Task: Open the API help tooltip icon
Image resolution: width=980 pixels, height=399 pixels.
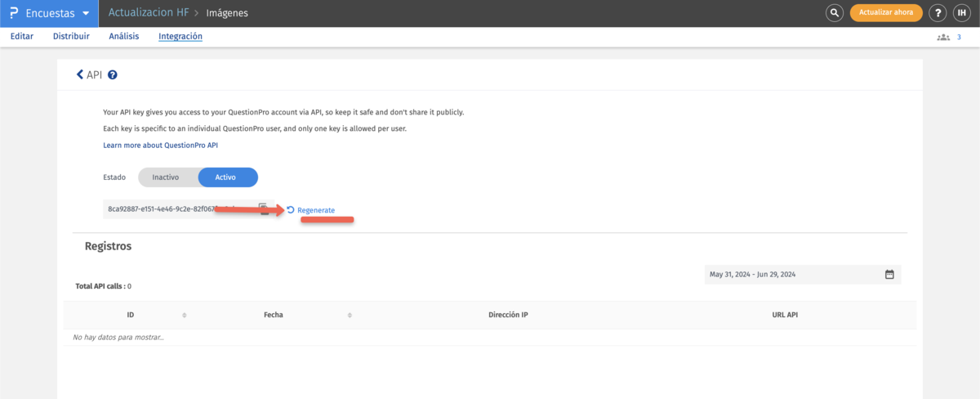Action: [113, 75]
